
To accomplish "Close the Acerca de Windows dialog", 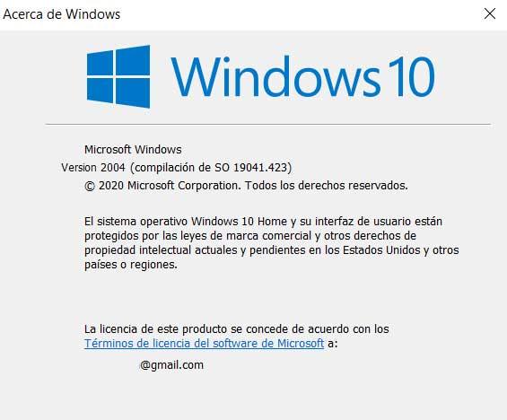I will pos(490,13).
